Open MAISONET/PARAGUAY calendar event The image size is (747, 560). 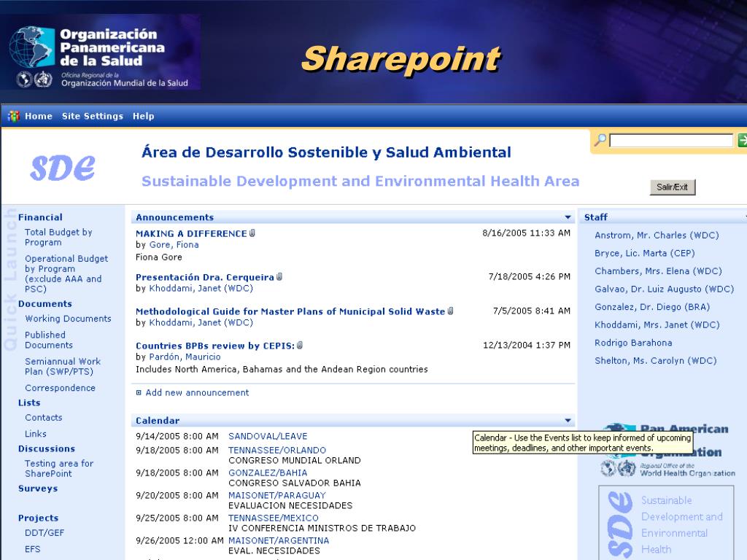276,495
